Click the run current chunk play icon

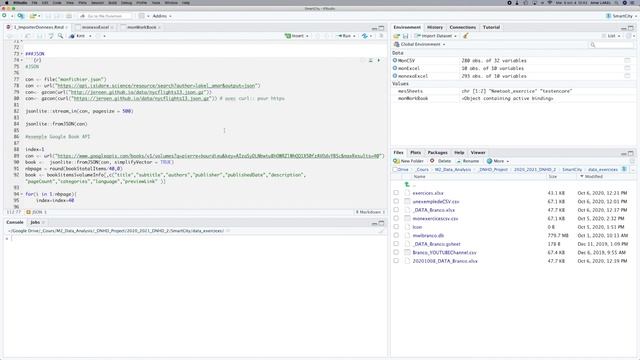[x=379, y=60]
